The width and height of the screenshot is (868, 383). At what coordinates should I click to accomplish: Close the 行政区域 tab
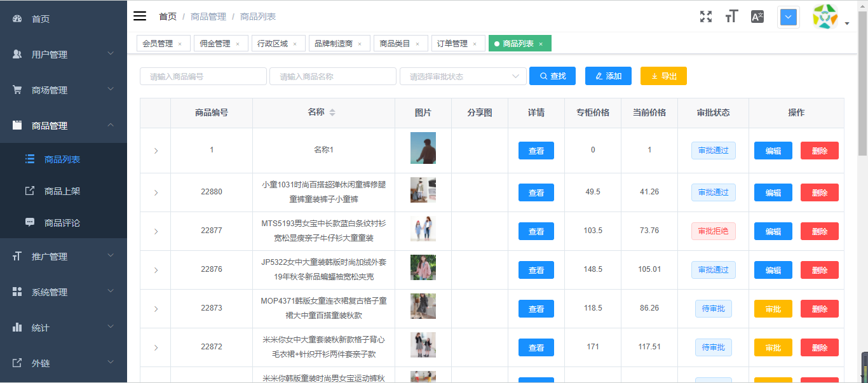click(x=295, y=44)
